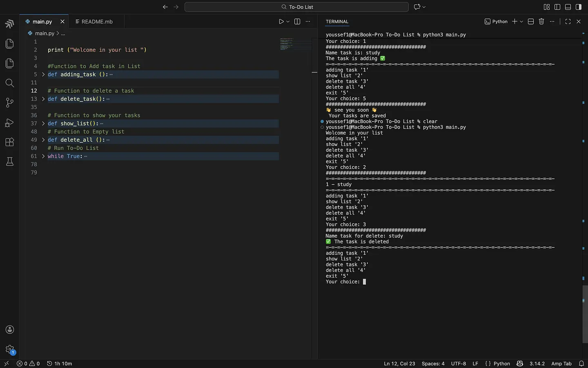Viewport: 588px width, 368px height.
Task: Toggle the panel visibility
Action: coord(568,7)
